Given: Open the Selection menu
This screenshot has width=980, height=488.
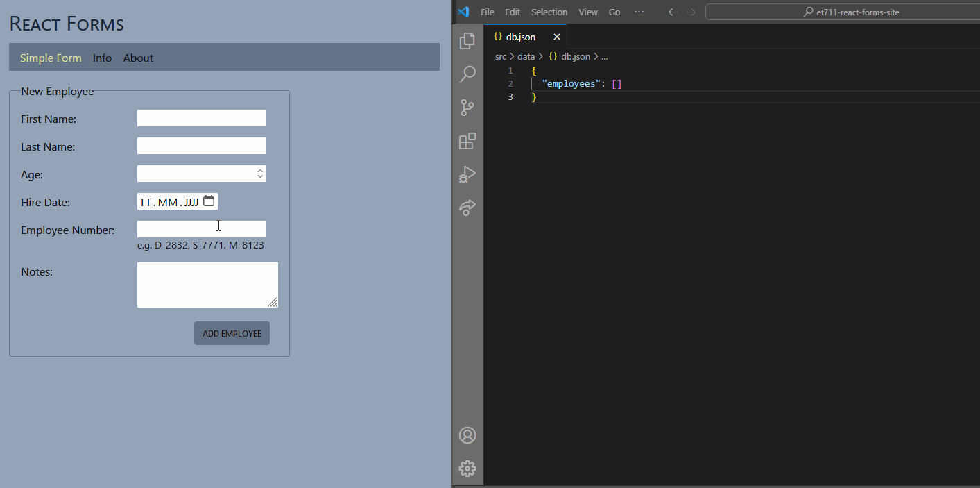Looking at the screenshot, I should pyautogui.click(x=549, y=12).
